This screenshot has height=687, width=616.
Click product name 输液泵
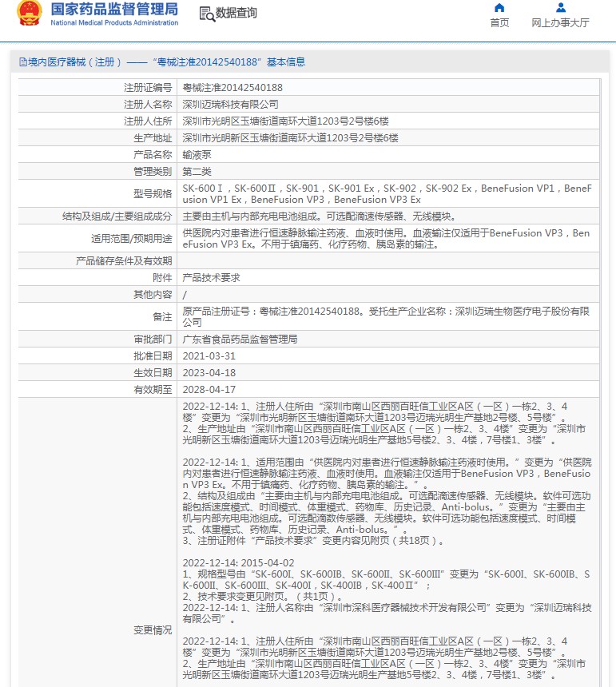coord(197,155)
